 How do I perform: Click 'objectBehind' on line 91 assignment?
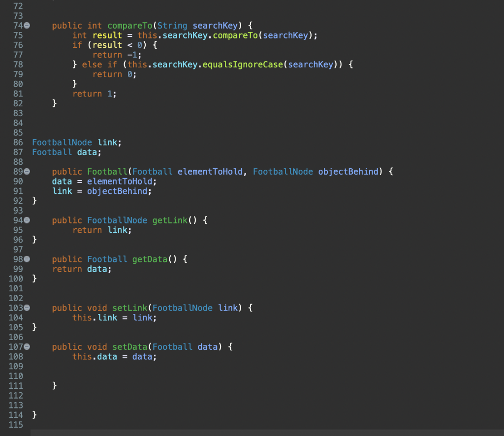pyautogui.click(x=117, y=191)
